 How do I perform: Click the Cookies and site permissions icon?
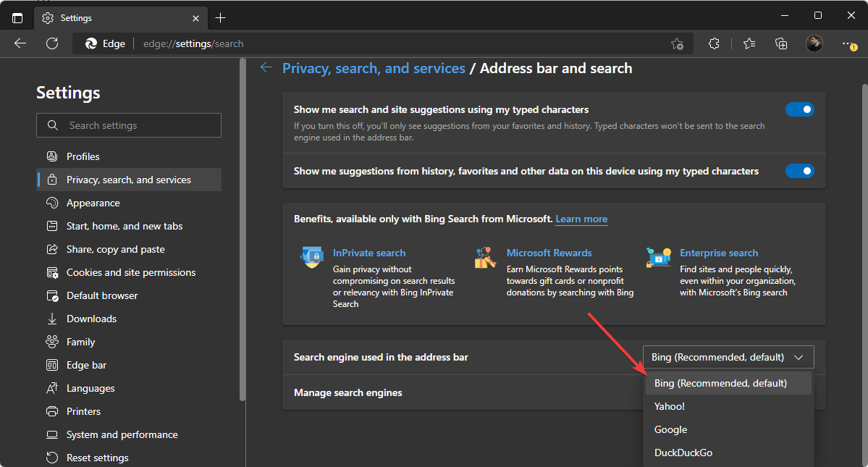point(52,272)
